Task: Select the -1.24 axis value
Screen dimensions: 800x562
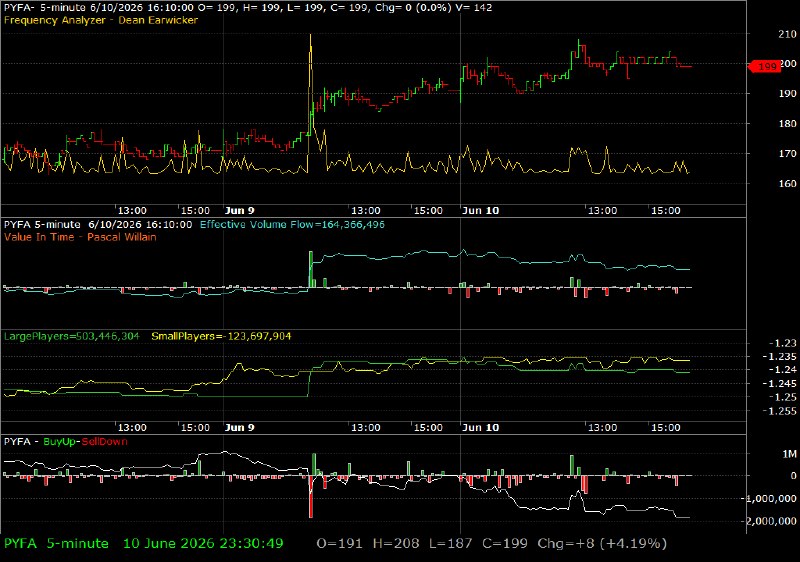Action: pos(782,370)
